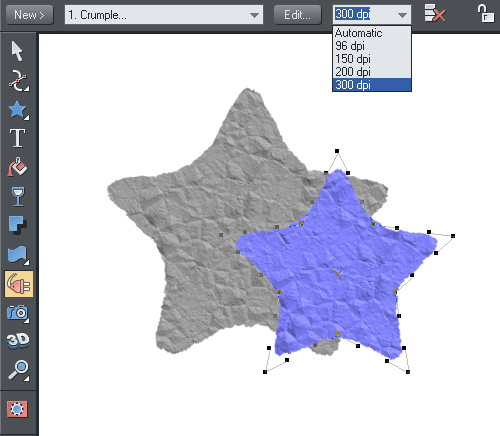The width and height of the screenshot is (500, 436).
Task: Toggle the Live Effects plug tool
Action: (x=19, y=284)
